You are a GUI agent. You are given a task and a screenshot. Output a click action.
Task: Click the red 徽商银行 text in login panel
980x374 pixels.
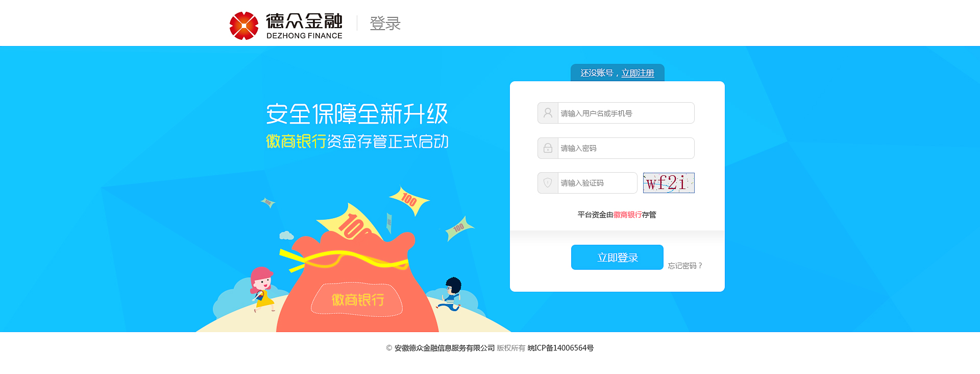pyautogui.click(x=627, y=215)
